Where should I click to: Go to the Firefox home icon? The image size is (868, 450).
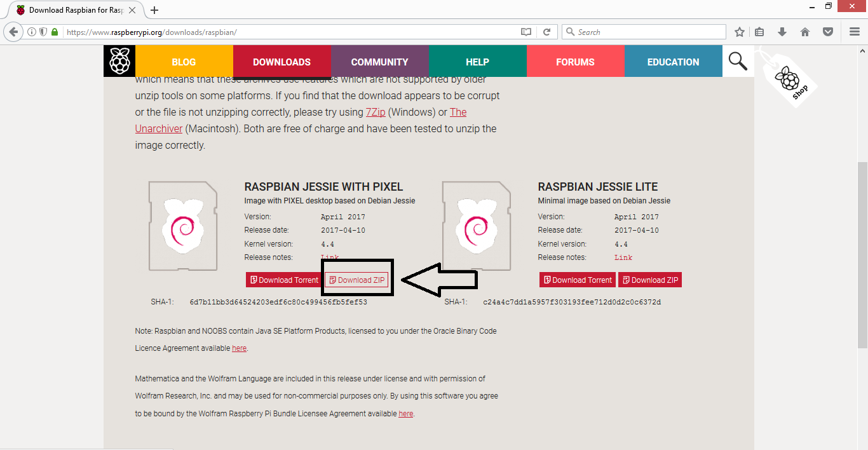pos(805,32)
